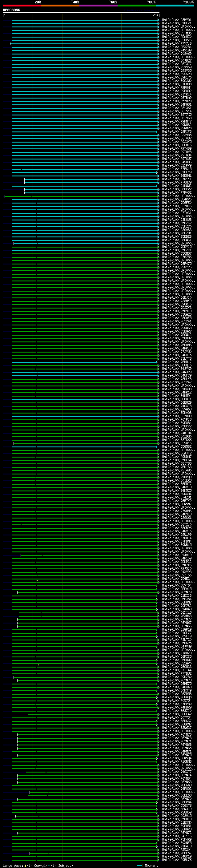Click hit label UniRef100_Q3HRZ6
This screenshot has height=868, width=197.
click(177, 40)
